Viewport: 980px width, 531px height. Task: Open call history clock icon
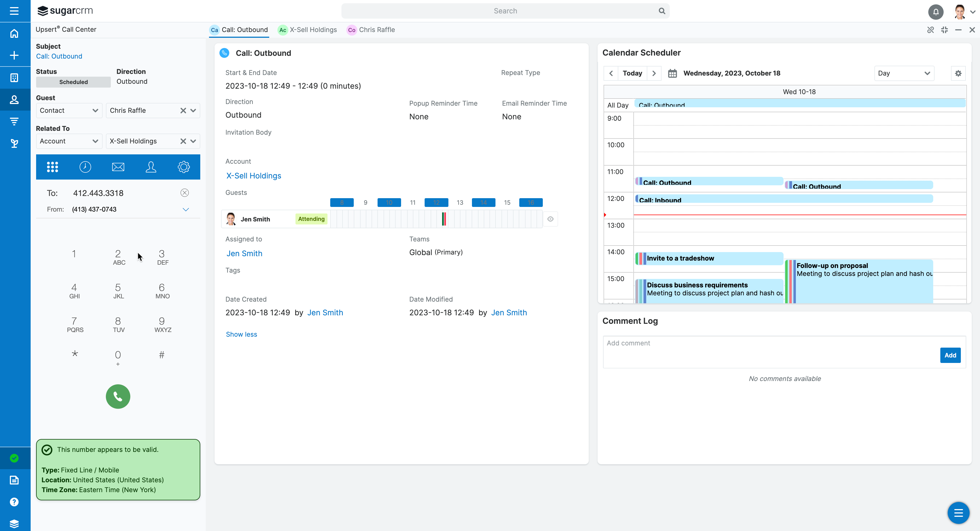(85, 167)
